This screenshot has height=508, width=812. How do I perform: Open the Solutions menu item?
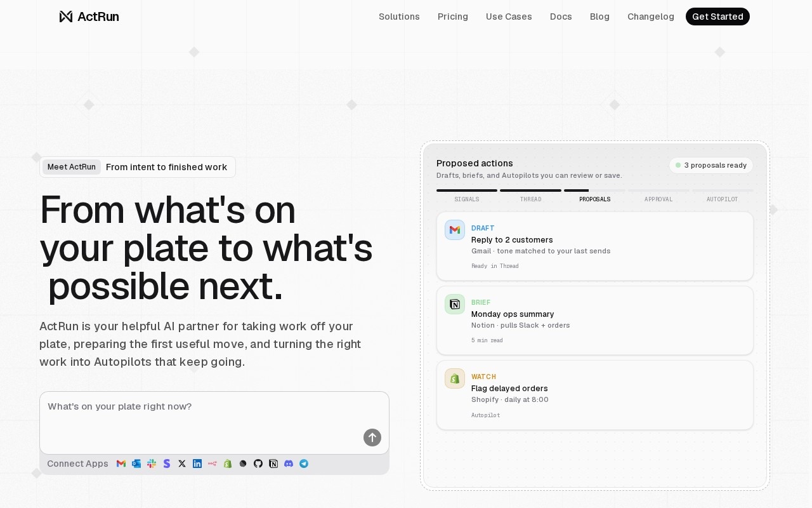tap(399, 17)
